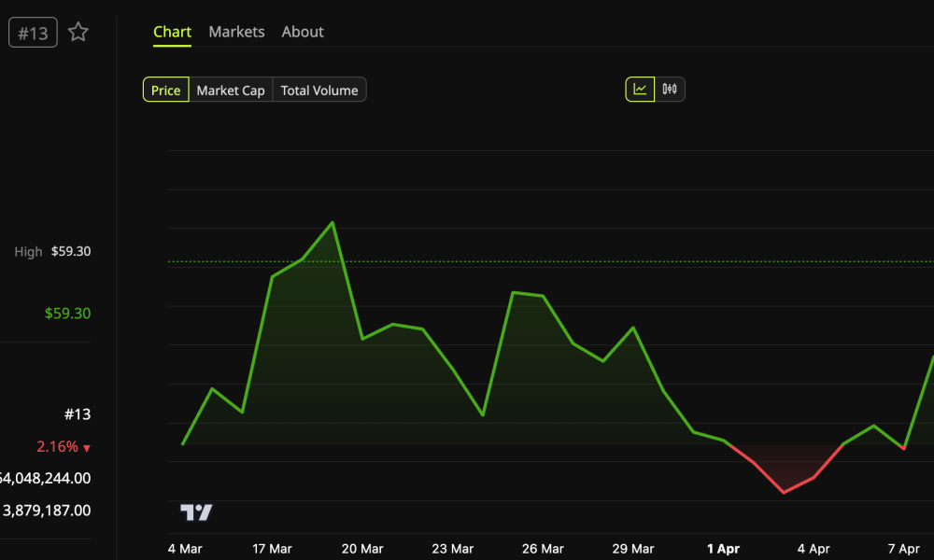Switch to the About tab
Screen dimensions: 934x560
click(x=302, y=31)
